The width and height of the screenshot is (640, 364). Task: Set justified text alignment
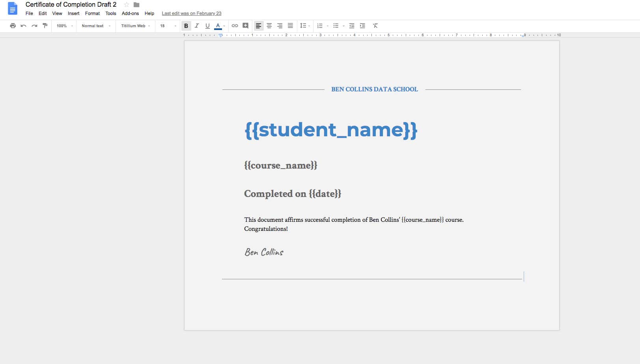tap(290, 26)
